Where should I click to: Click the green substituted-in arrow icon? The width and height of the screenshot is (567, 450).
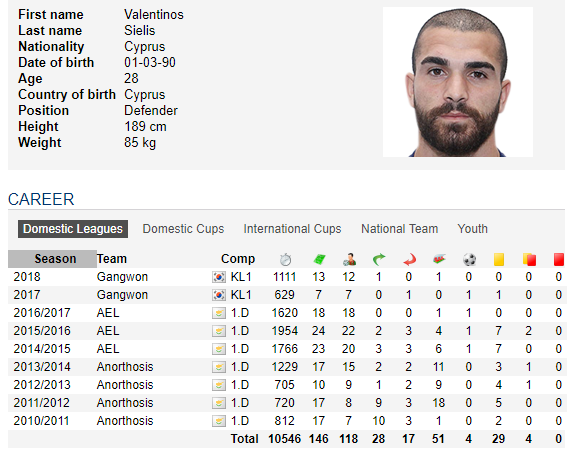coord(379,259)
